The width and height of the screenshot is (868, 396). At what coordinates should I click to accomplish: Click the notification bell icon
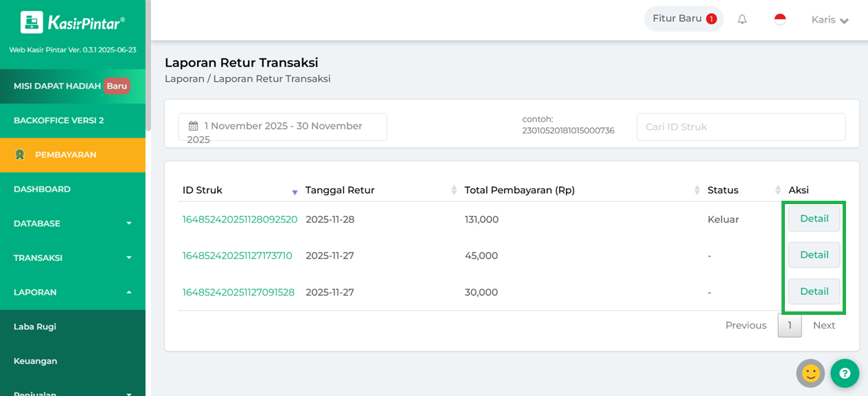tap(742, 19)
